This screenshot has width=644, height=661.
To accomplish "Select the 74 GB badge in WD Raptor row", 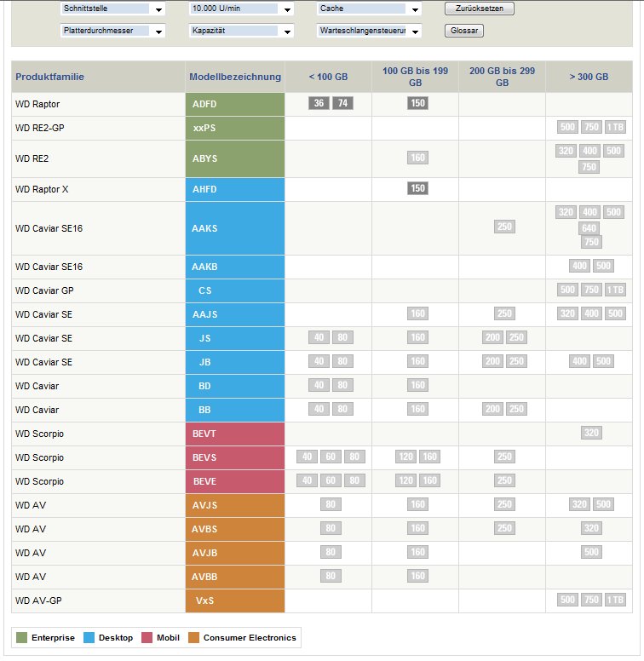I will (342, 103).
